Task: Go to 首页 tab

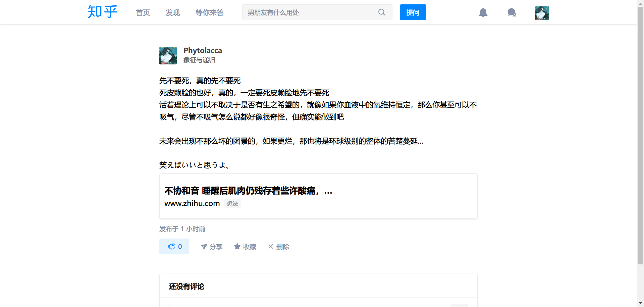Action: 143,13
